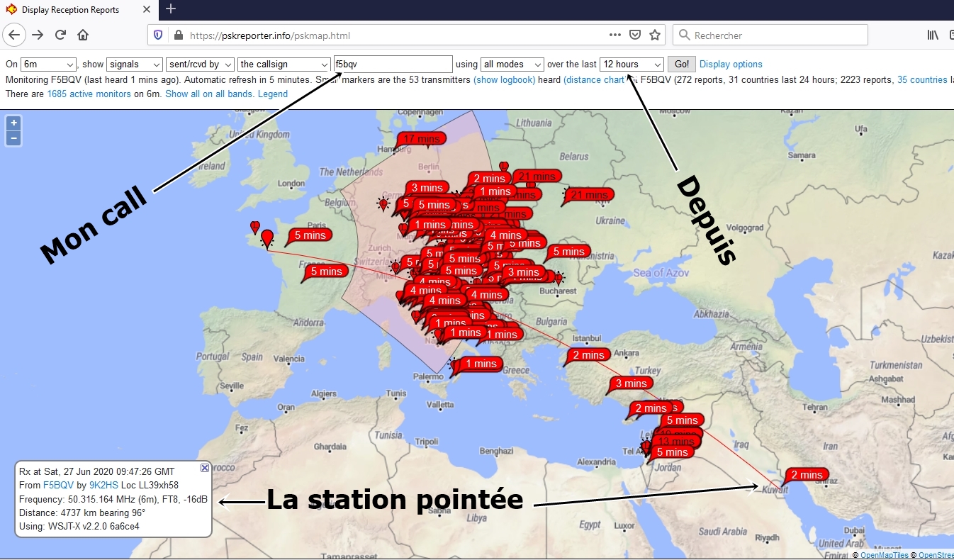Open the page actions three-dot menu

[x=615, y=35]
